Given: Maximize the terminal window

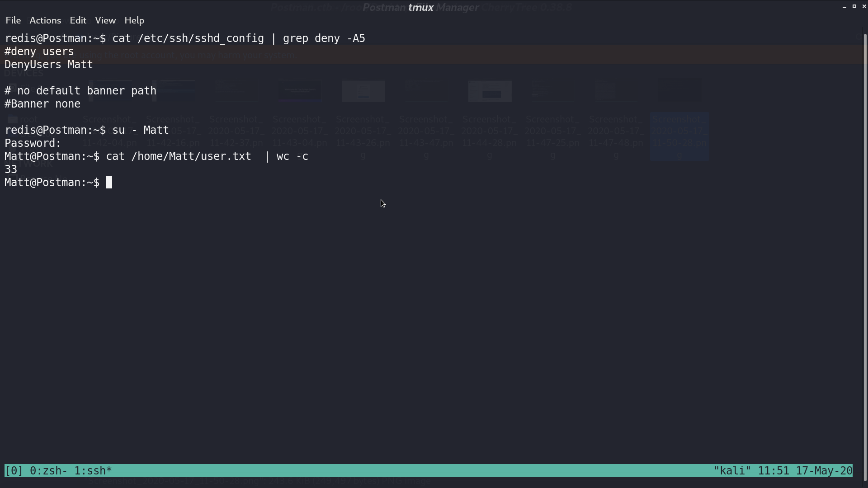Looking at the screenshot, I should coord(854,6).
